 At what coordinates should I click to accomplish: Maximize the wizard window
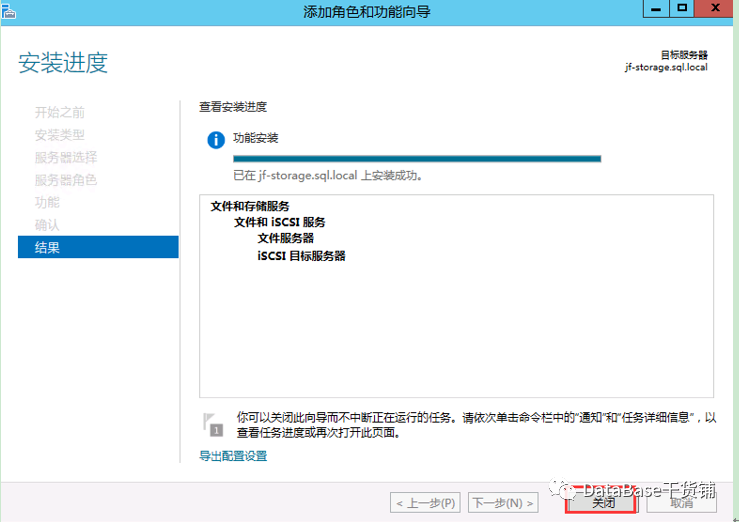click(x=682, y=8)
